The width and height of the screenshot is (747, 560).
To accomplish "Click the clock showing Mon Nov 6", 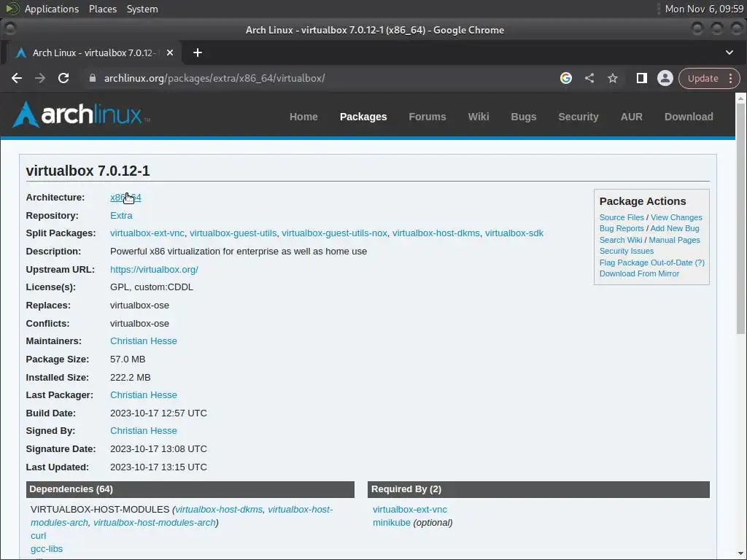I will click(704, 9).
